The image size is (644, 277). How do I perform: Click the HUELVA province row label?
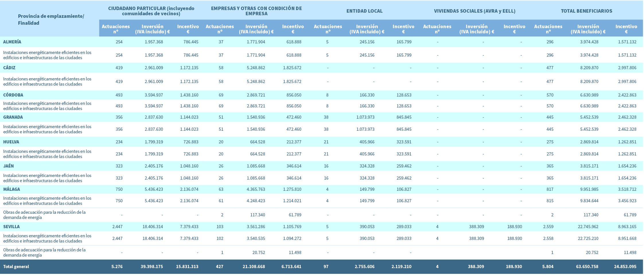(11, 142)
